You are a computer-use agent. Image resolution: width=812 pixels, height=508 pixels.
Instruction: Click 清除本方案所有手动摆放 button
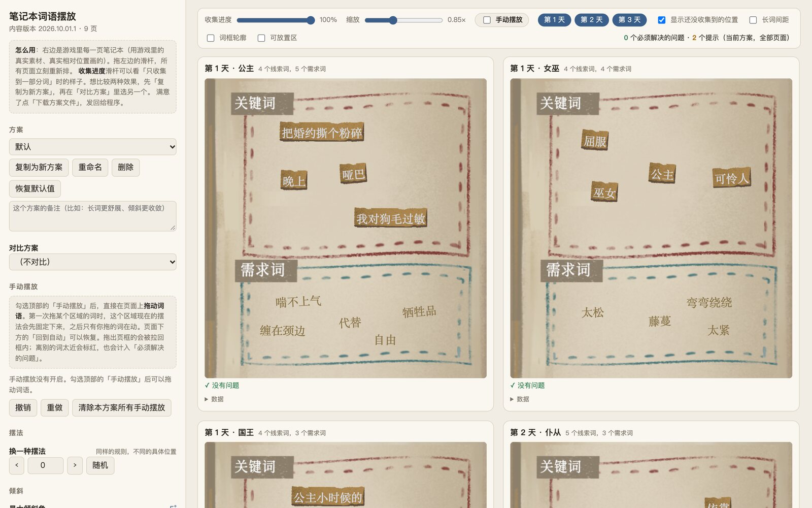[122, 407]
